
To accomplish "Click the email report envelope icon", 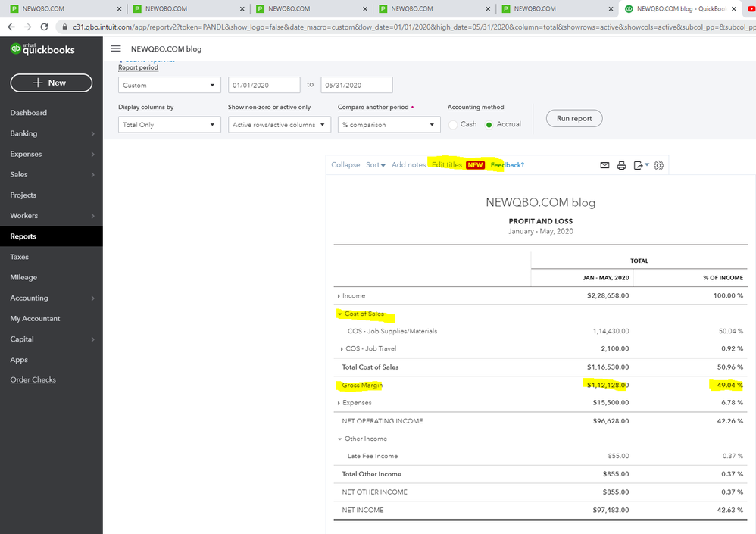I will pyautogui.click(x=605, y=165).
